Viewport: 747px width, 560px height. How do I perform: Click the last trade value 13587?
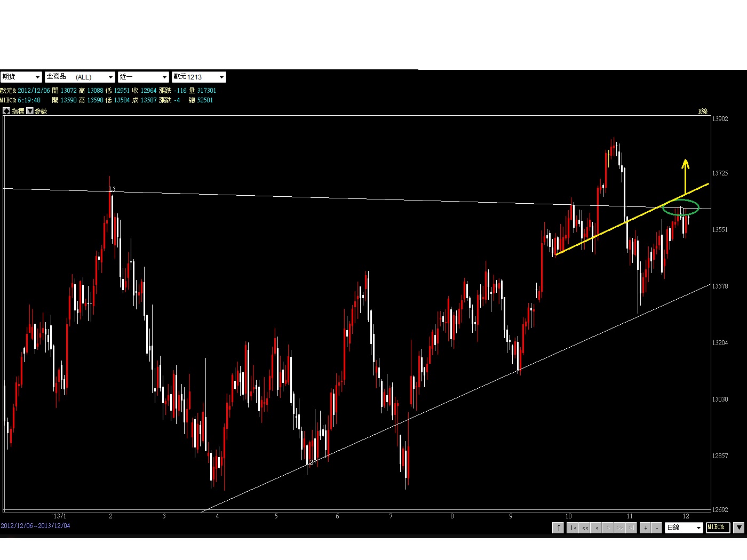point(148,100)
